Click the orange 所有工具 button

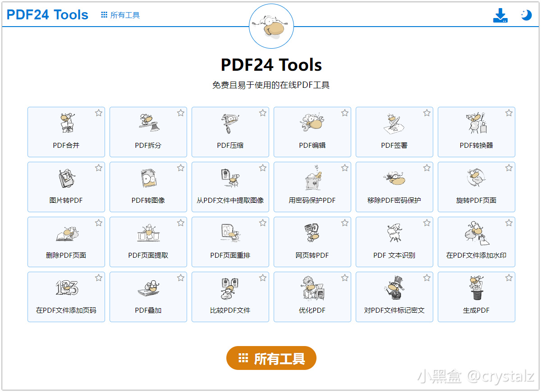tap(271, 358)
